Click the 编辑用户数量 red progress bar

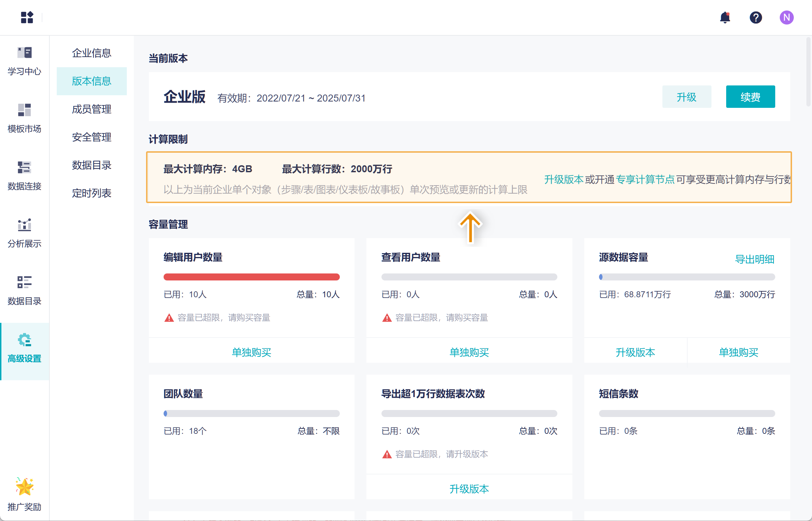coord(251,277)
